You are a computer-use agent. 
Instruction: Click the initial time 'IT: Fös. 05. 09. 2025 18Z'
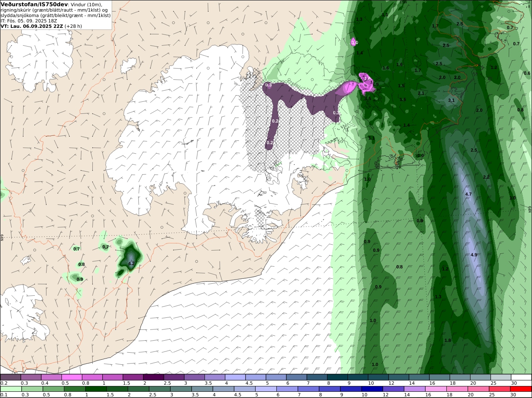pos(29,20)
